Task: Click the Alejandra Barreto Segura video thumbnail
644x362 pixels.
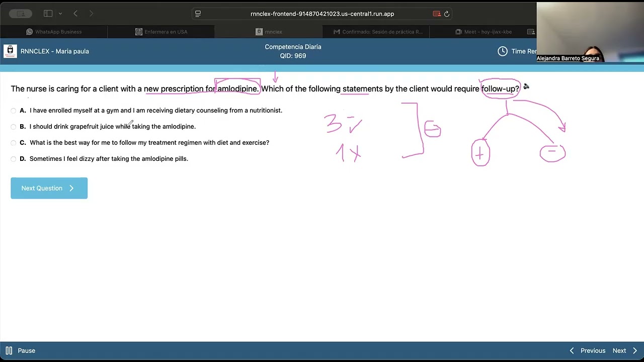Action: [x=590, y=32]
